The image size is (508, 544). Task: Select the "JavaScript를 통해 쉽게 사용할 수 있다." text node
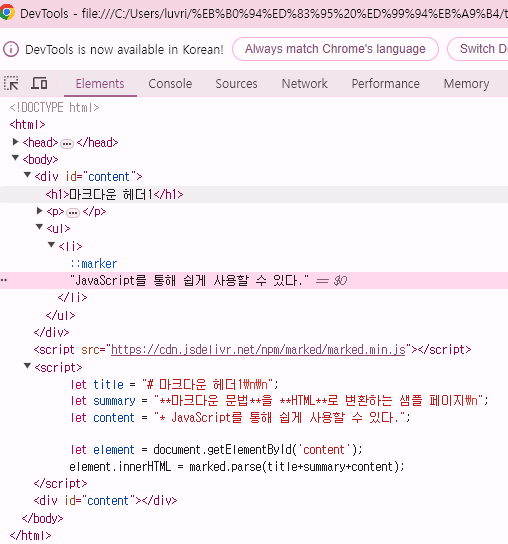(189, 280)
